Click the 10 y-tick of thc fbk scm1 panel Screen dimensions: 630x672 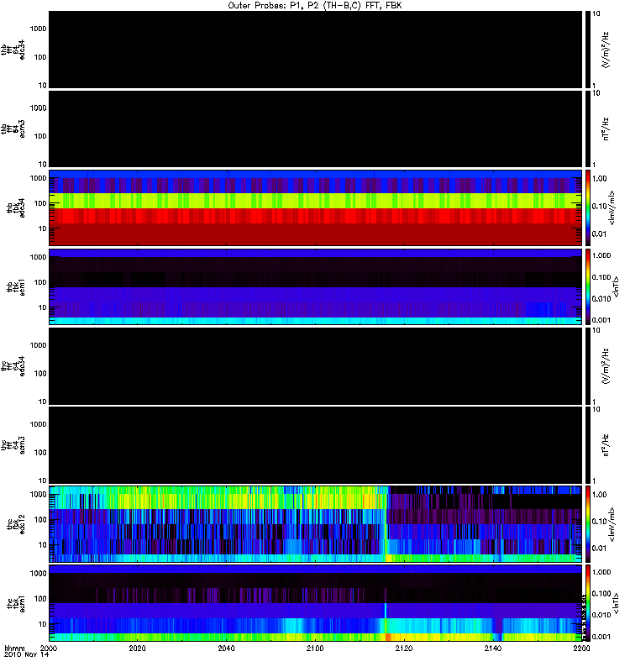[43, 624]
